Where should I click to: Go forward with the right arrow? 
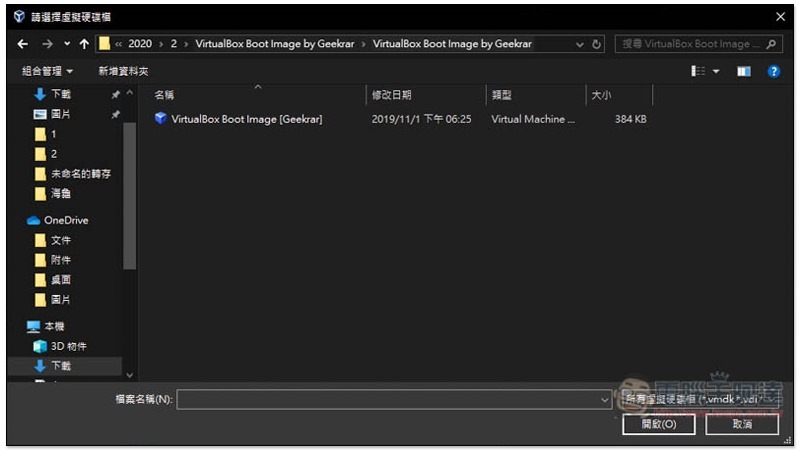(47, 44)
